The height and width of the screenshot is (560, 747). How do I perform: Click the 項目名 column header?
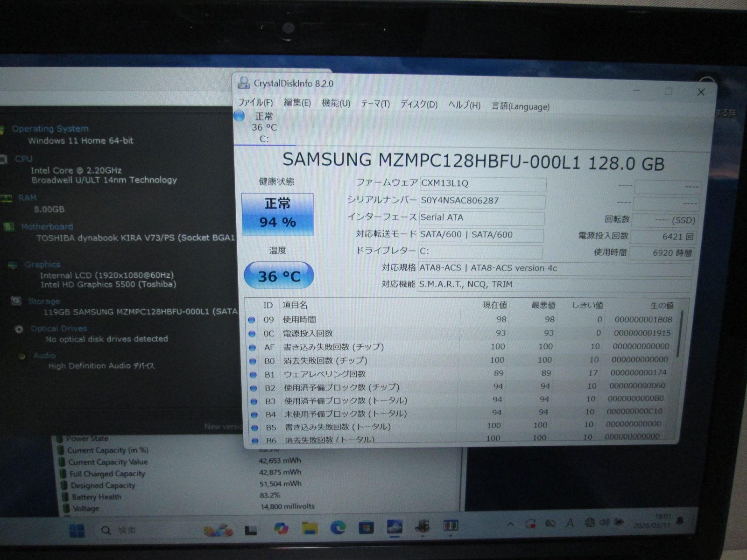[x=295, y=305]
